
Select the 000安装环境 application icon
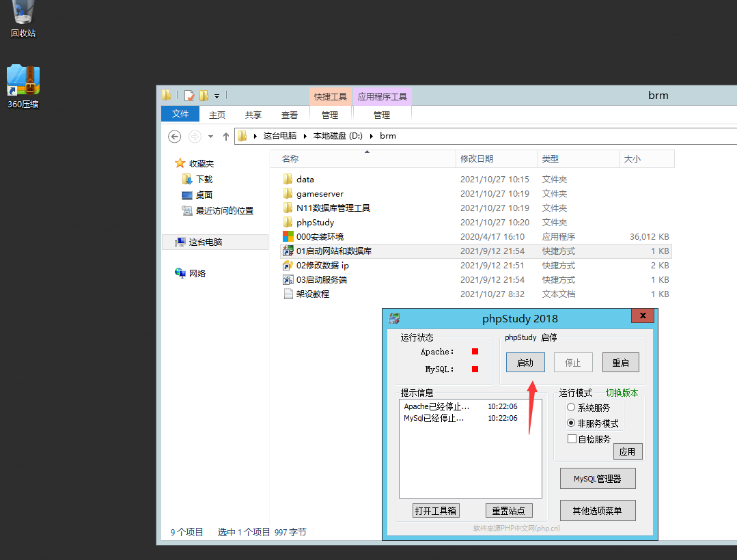coord(288,236)
